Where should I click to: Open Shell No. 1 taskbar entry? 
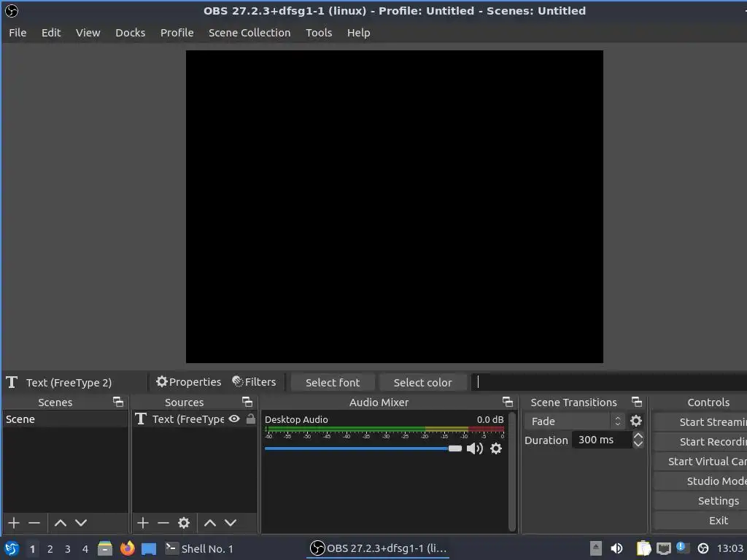200,548
